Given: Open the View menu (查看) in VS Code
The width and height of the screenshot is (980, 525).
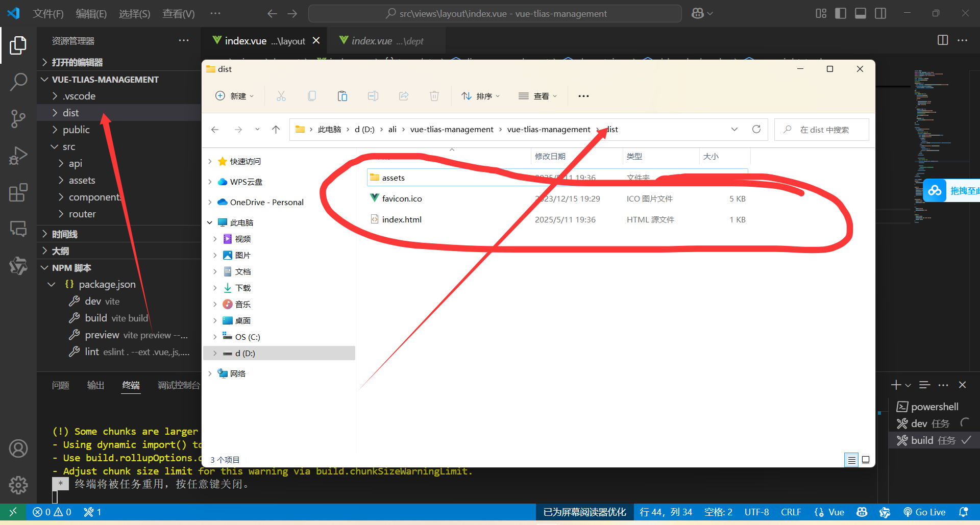Looking at the screenshot, I should (x=178, y=14).
